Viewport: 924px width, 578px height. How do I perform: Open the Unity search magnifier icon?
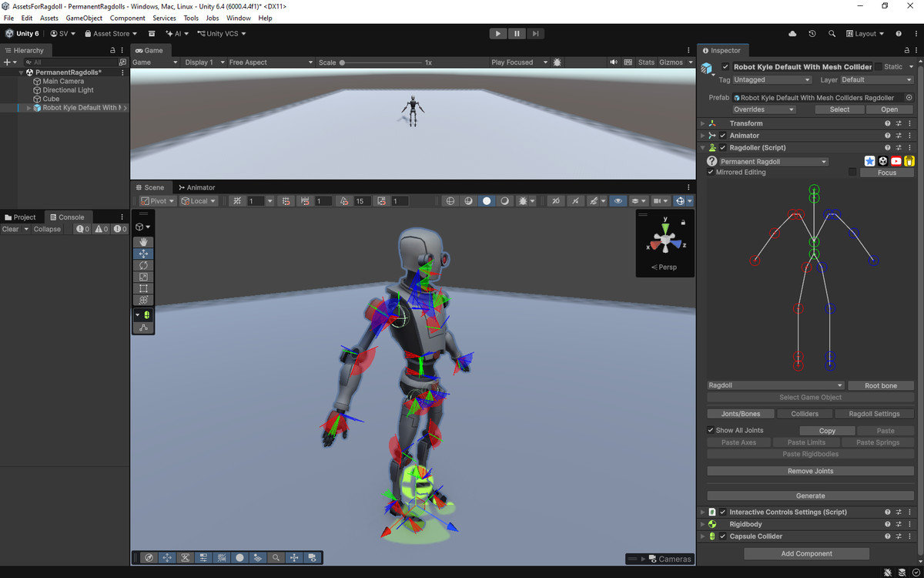click(832, 34)
